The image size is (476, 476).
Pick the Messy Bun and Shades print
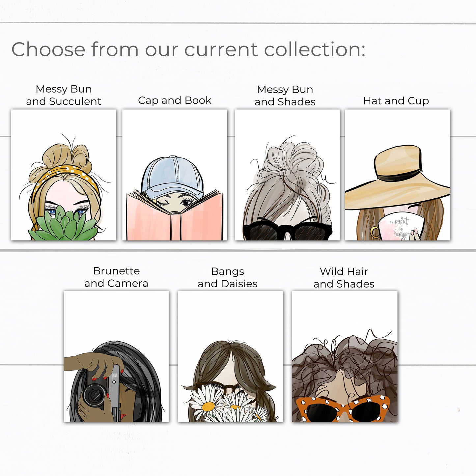point(287,175)
